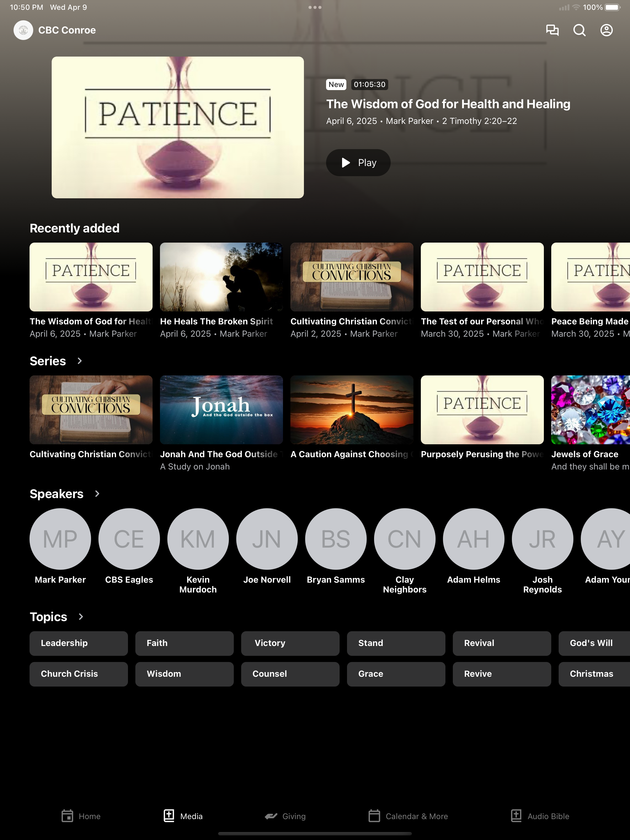Open He Heals The Broken Spirit thumbnail
Viewport: 630px width, 840px height.
221,277
